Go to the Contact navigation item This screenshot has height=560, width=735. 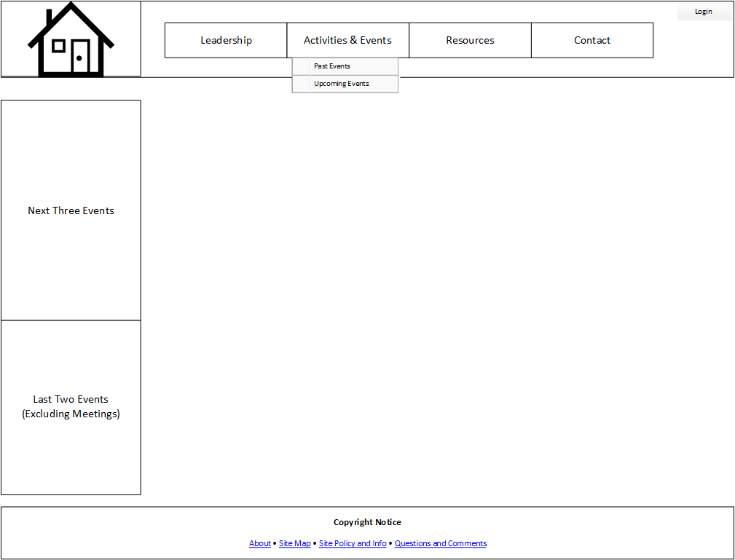(x=592, y=40)
